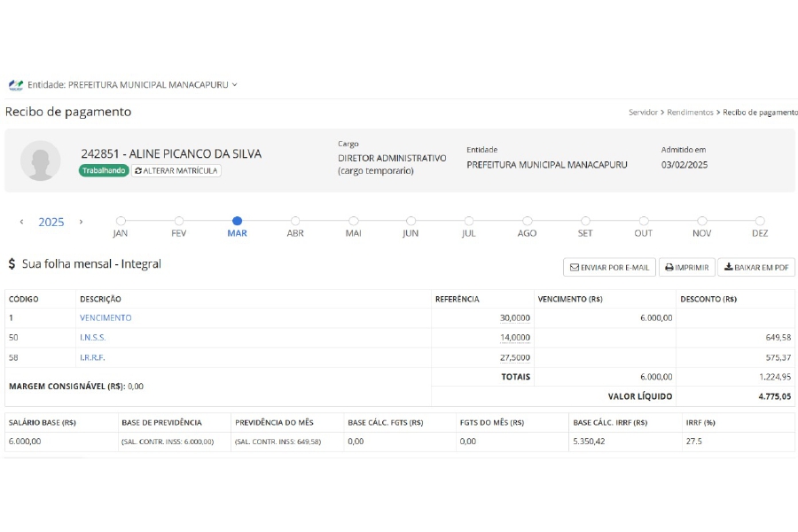Select DEZ month marker
Screen dimensions: 798x532
coord(760,221)
